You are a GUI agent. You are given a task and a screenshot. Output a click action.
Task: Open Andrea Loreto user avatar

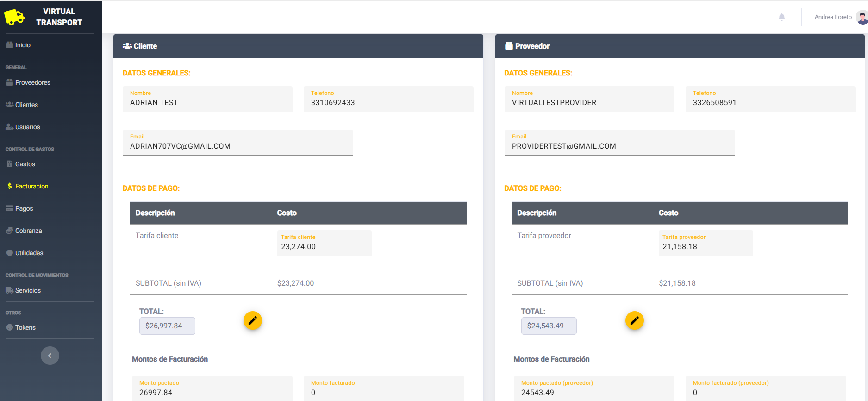(x=862, y=17)
